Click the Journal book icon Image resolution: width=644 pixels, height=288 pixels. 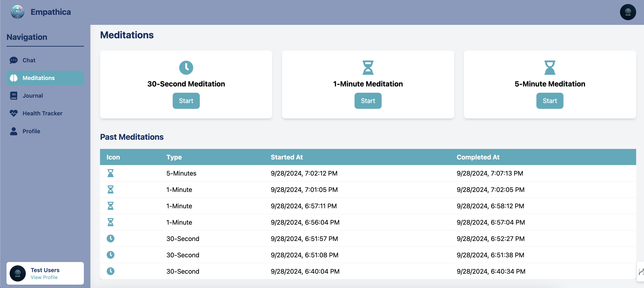point(13,96)
